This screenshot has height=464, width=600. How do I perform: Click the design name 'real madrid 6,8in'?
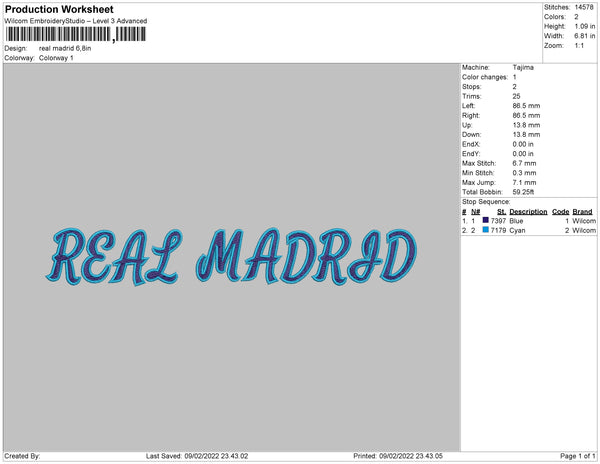(65, 49)
